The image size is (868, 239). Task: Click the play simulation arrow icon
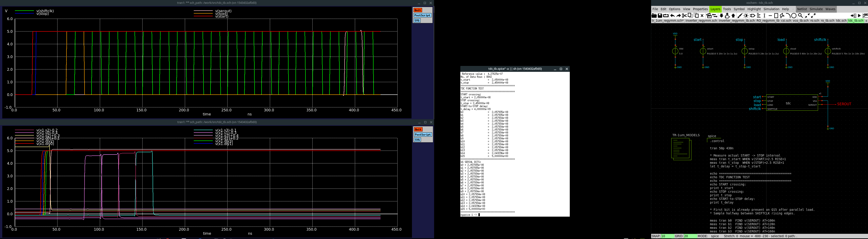(x=859, y=16)
